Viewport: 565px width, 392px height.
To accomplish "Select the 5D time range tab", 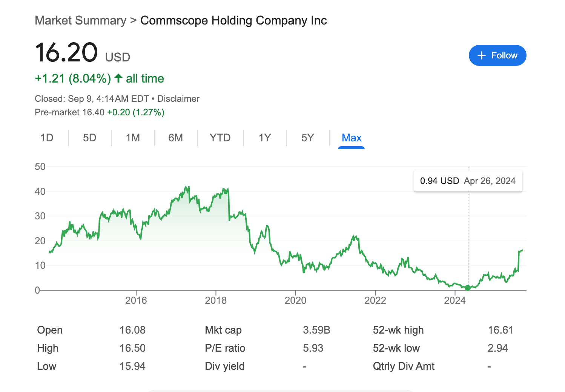I will click(89, 138).
